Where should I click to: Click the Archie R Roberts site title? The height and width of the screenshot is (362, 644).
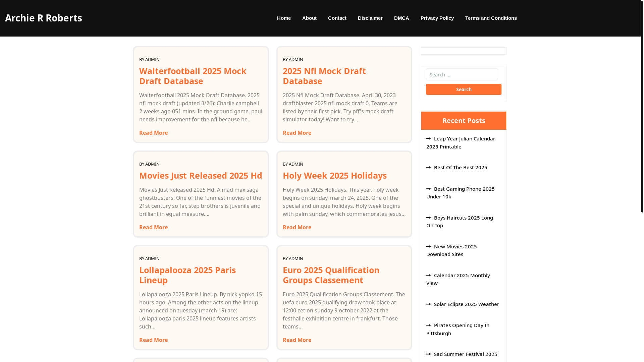44,18
